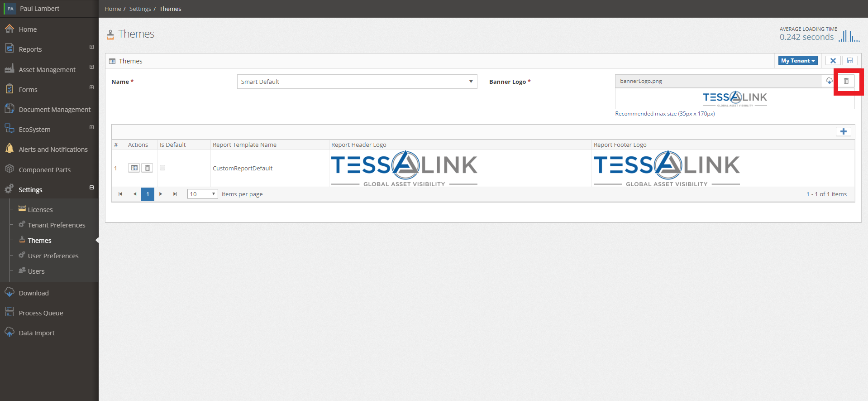Viewport: 868px width, 401px height.
Task: Click the Paul Lambert user name
Action: click(40, 9)
